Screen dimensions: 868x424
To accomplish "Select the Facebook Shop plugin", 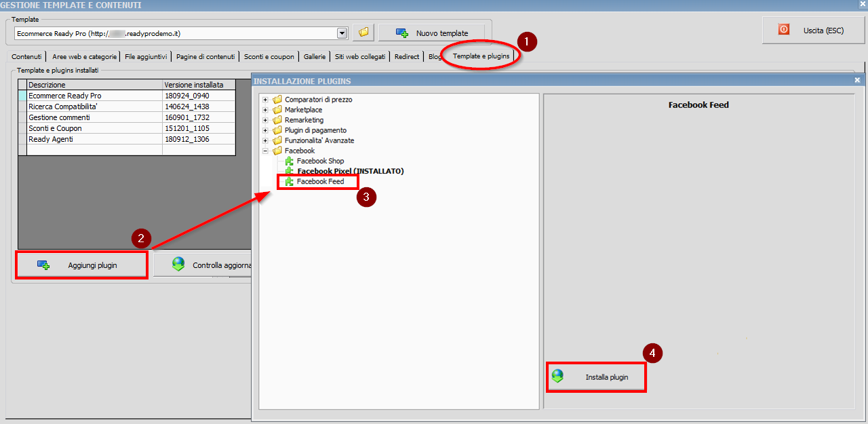I will pos(320,161).
